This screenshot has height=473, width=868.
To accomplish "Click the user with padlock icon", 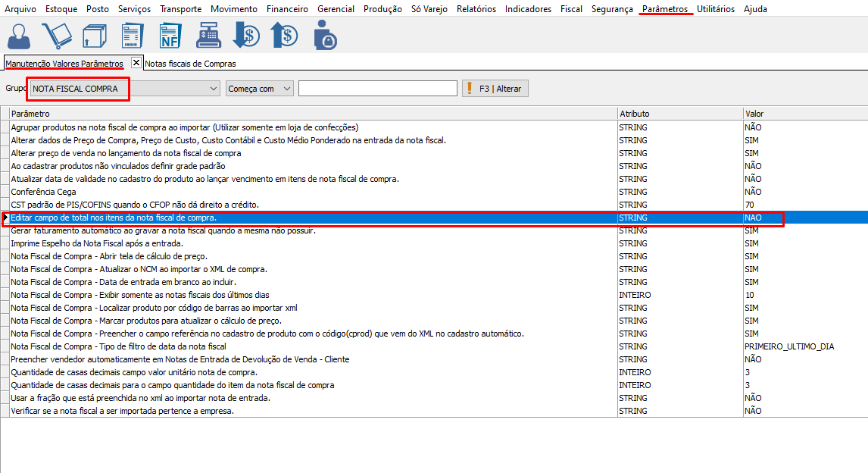I will click(x=324, y=35).
